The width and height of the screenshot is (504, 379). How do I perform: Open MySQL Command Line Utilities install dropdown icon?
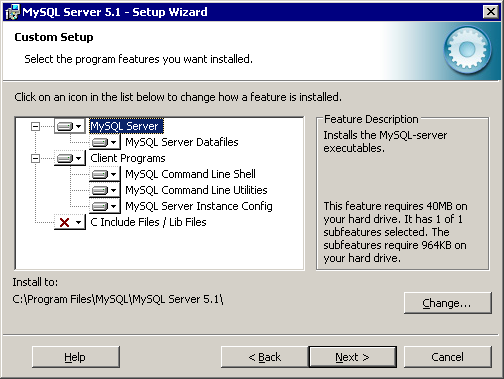coord(105,190)
